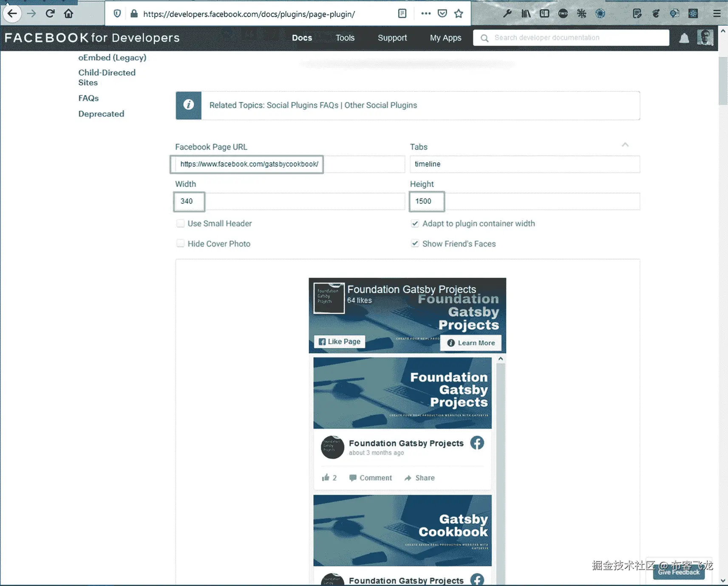Screen dimensions: 728x586
Task: Open developer tools wrench icon
Action: [507, 14]
